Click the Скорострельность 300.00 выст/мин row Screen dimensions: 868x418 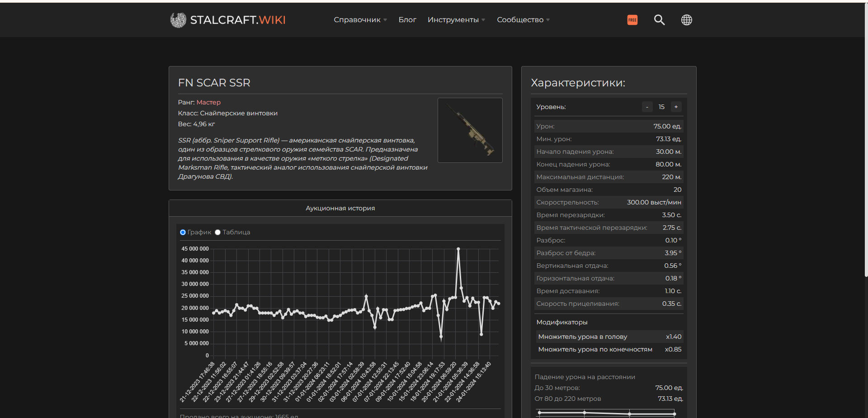click(609, 202)
